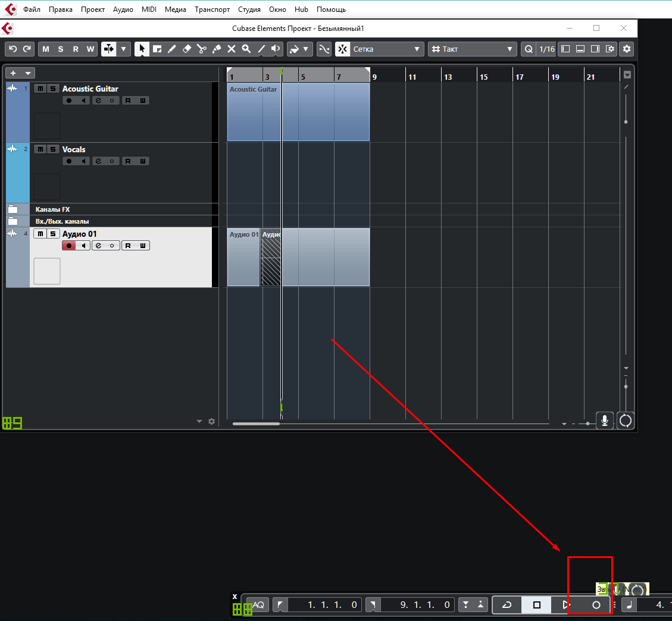Select the Range Selection tool
The width and height of the screenshot is (672, 621).
[157, 49]
